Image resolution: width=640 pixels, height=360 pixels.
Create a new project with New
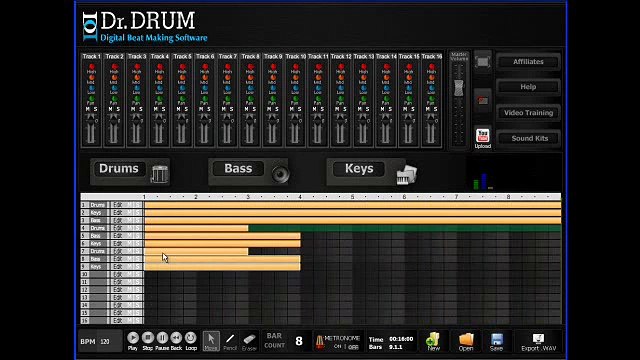tap(433, 341)
